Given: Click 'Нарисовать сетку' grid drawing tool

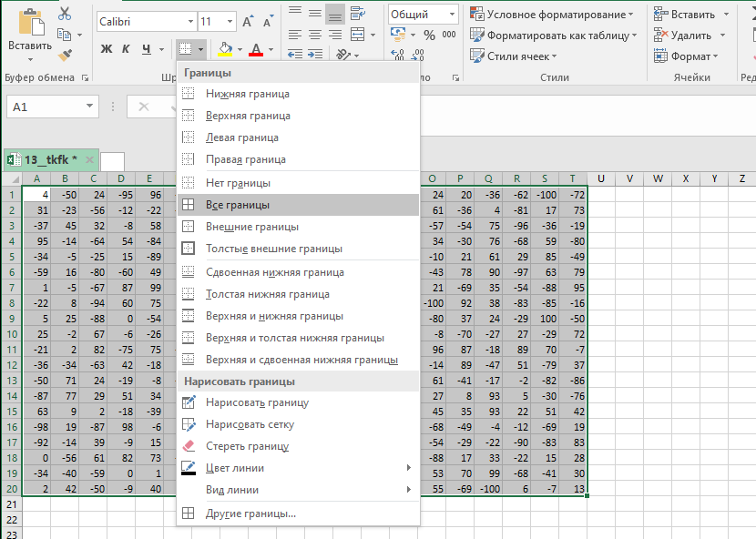Looking at the screenshot, I should (x=250, y=424).
